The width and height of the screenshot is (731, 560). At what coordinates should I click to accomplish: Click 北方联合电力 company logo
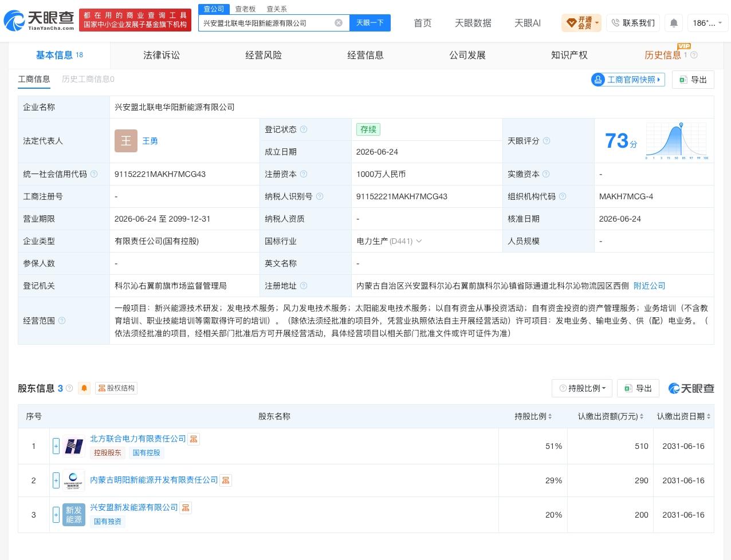point(74,446)
